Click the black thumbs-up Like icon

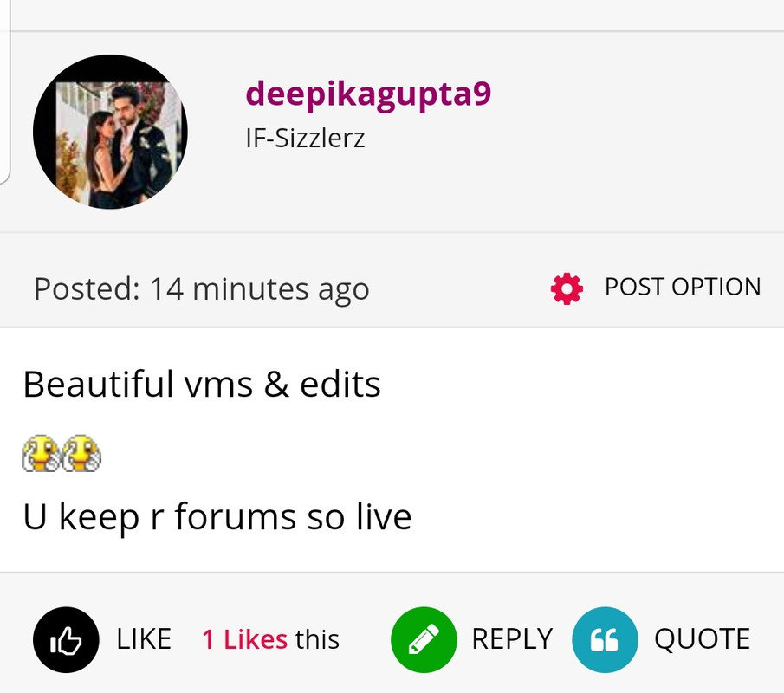click(66, 639)
